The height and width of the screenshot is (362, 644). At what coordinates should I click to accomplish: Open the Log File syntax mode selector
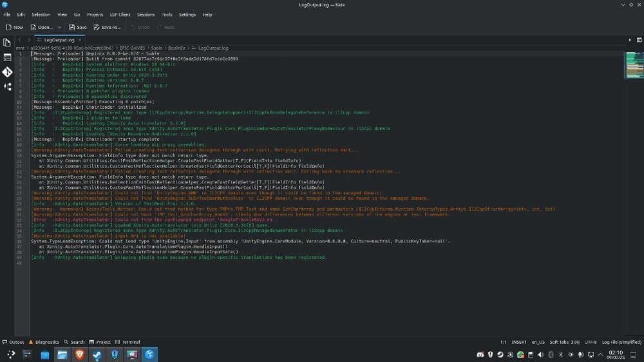click(621, 342)
